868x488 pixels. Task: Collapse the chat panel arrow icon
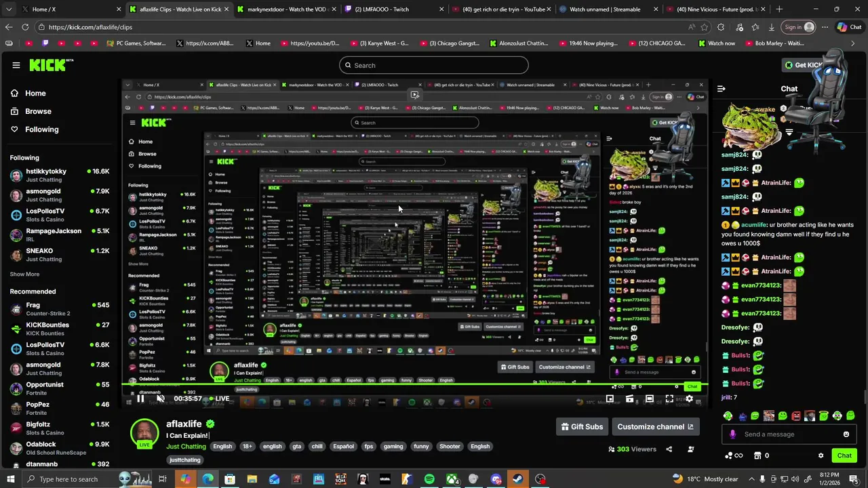tap(722, 89)
